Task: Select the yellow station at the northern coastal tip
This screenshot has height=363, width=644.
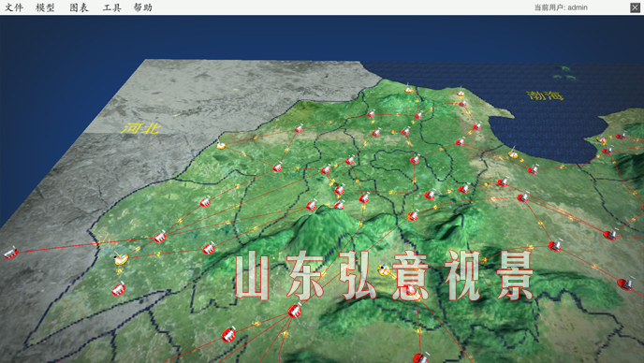Action: click(408, 89)
